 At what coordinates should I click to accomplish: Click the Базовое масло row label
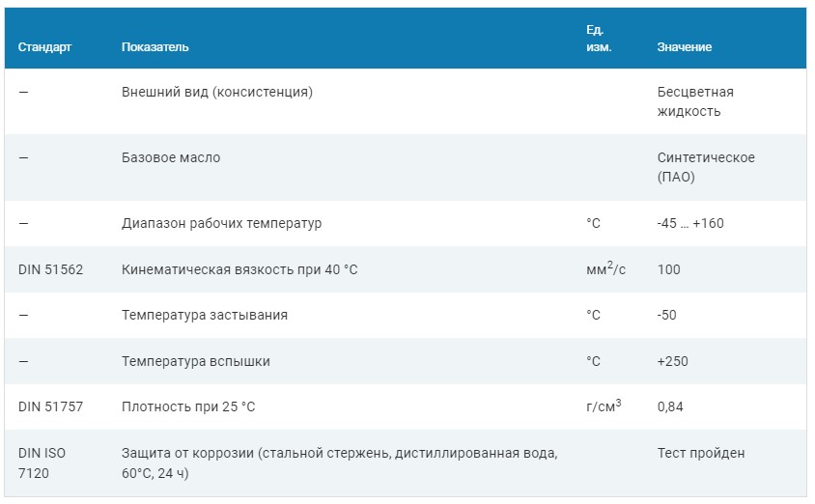(171, 158)
